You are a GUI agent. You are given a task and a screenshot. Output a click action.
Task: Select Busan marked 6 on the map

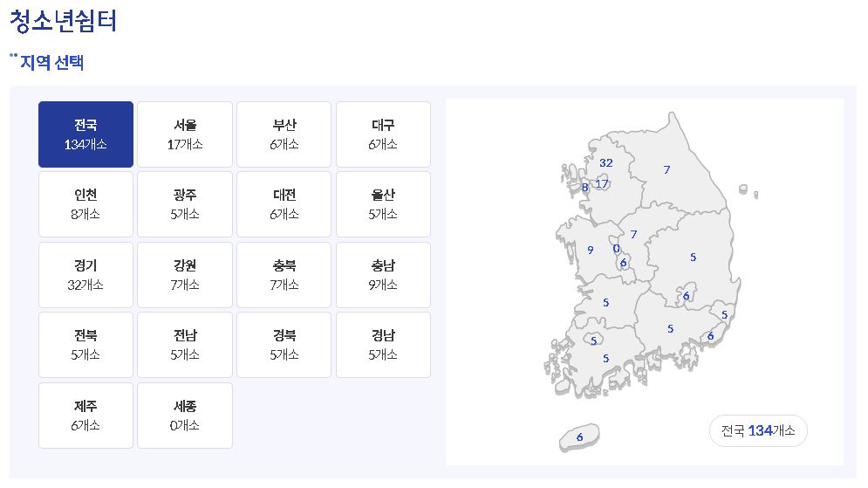711,336
